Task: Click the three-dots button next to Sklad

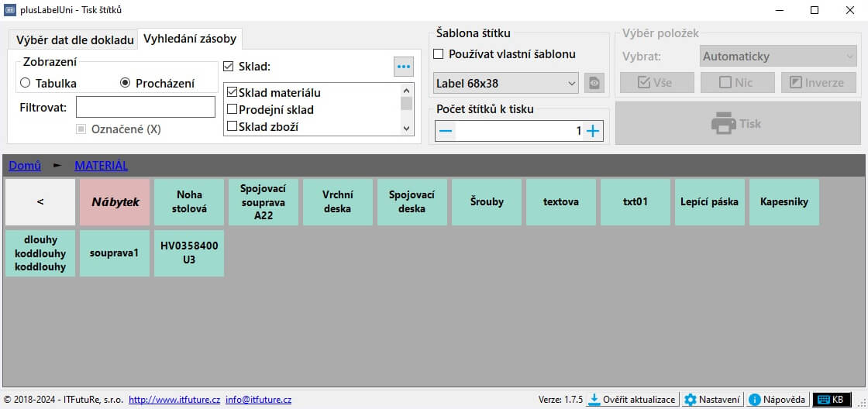Action: point(403,67)
